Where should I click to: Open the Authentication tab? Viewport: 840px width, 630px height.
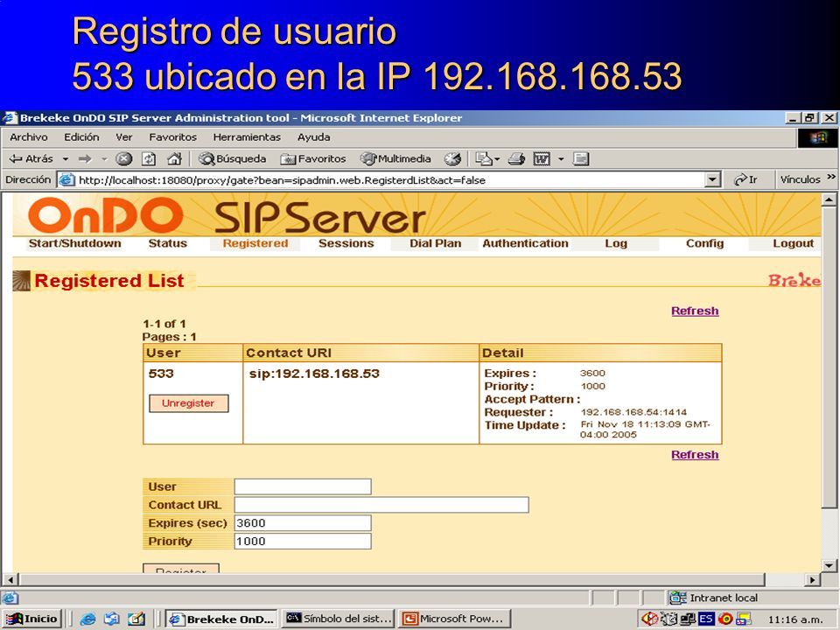tap(525, 243)
